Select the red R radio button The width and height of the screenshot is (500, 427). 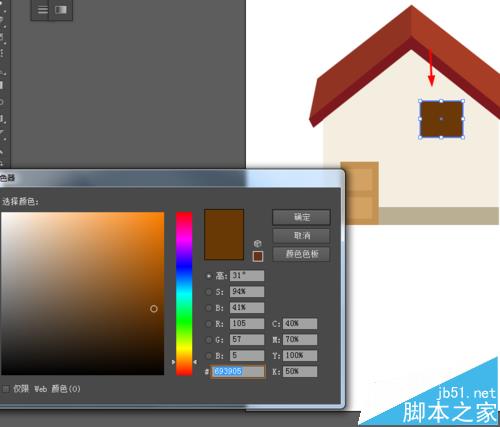point(209,324)
